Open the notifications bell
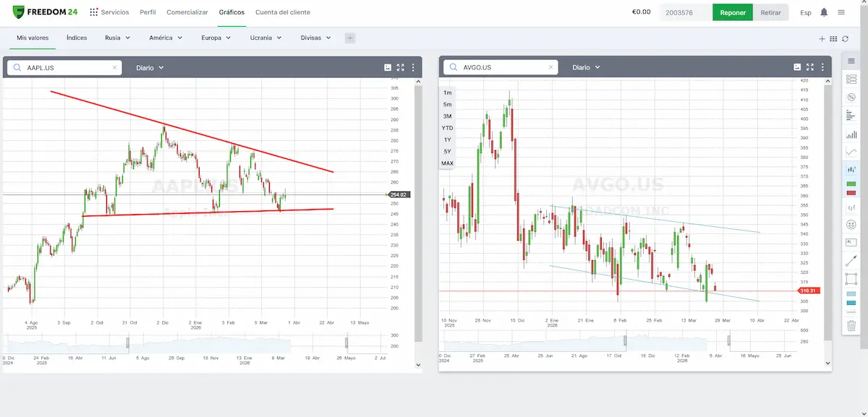This screenshot has width=868, height=417. tap(824, 12)
